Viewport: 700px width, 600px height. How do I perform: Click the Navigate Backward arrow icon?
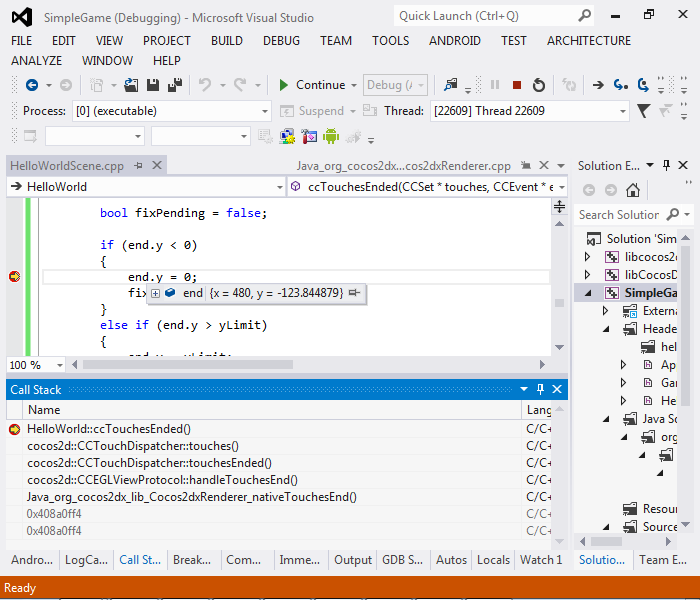click(x=32, y=85)
